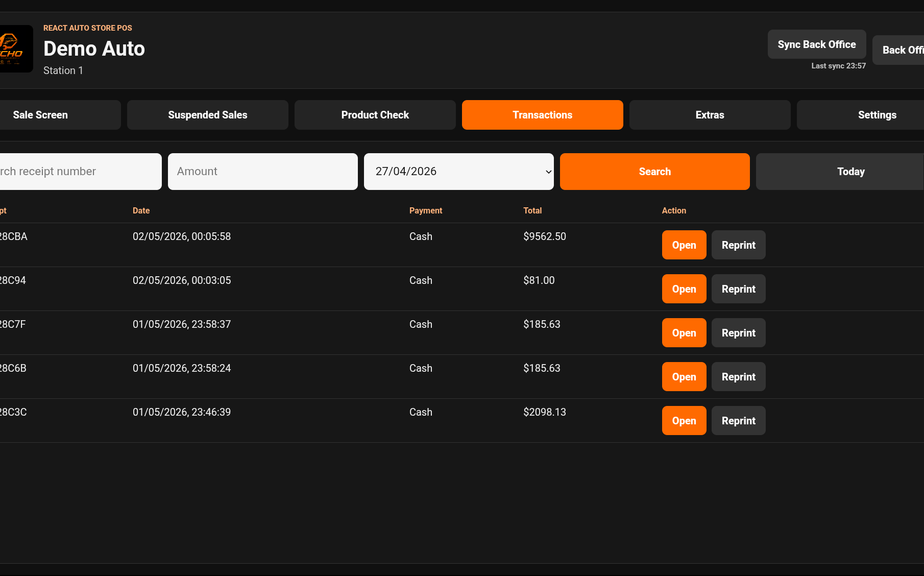
Task: Open the $2098.13 transaction
Action: [x=684, y=421]
